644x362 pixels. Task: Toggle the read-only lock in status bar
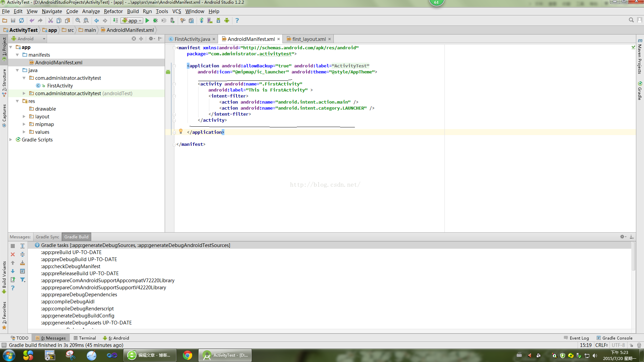pos(631,345)
